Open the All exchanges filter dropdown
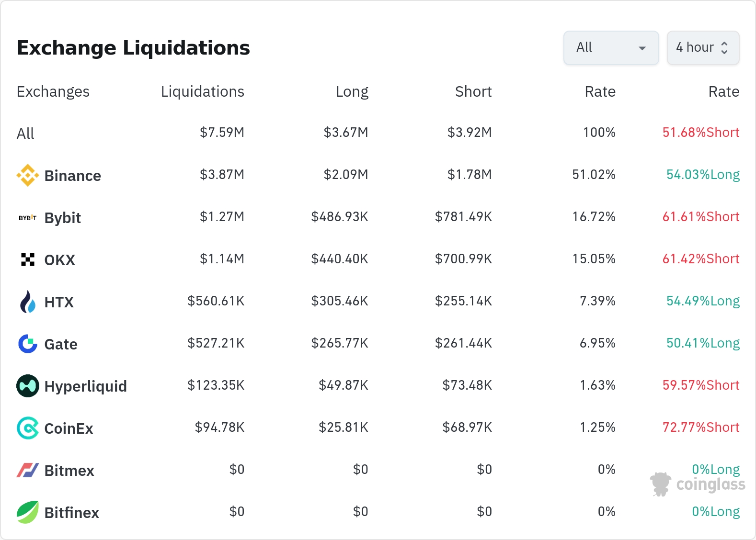 coord(611,48)
